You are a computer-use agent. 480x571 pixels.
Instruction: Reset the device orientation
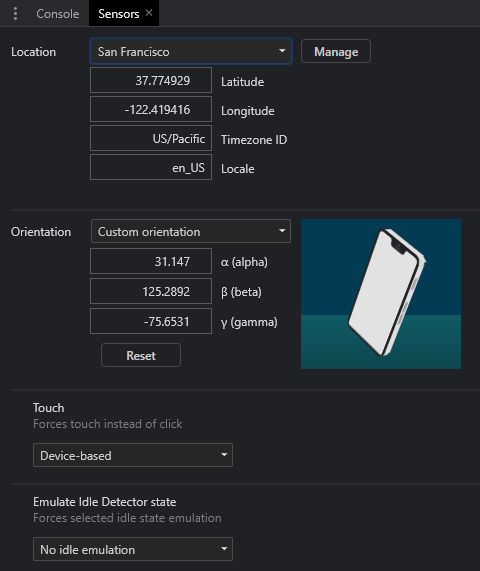click(x=141, y=355)
